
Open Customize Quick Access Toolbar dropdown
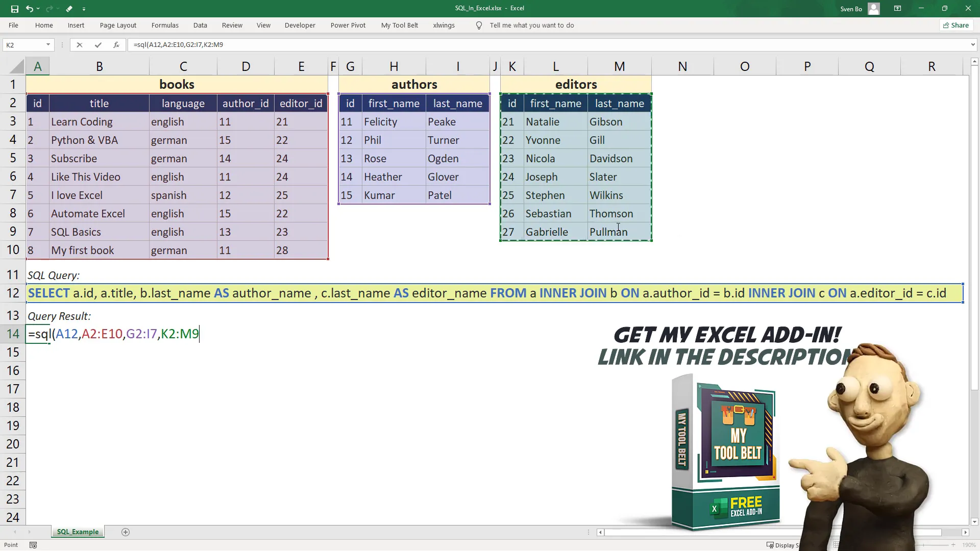[x=84, y=9]
